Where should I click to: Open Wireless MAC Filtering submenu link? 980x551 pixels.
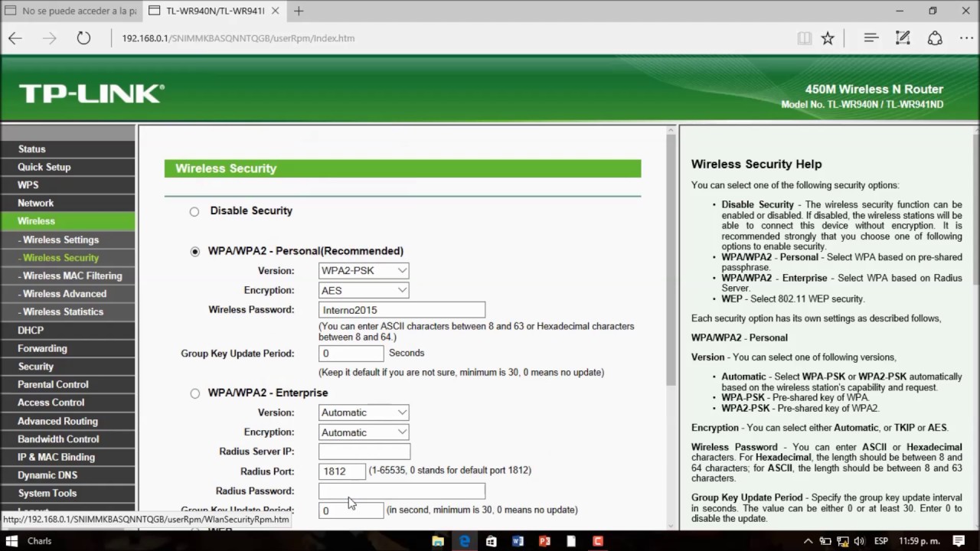[70, 275]
